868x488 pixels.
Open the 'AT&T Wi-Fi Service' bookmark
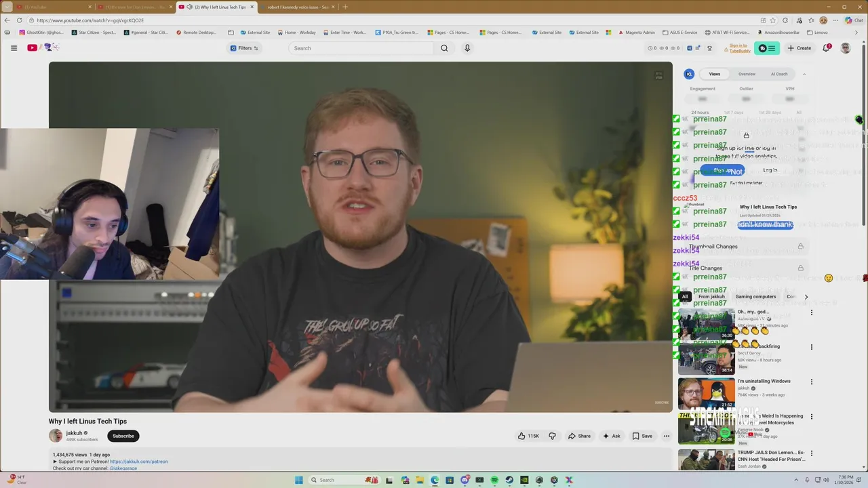tap(728, 33)
